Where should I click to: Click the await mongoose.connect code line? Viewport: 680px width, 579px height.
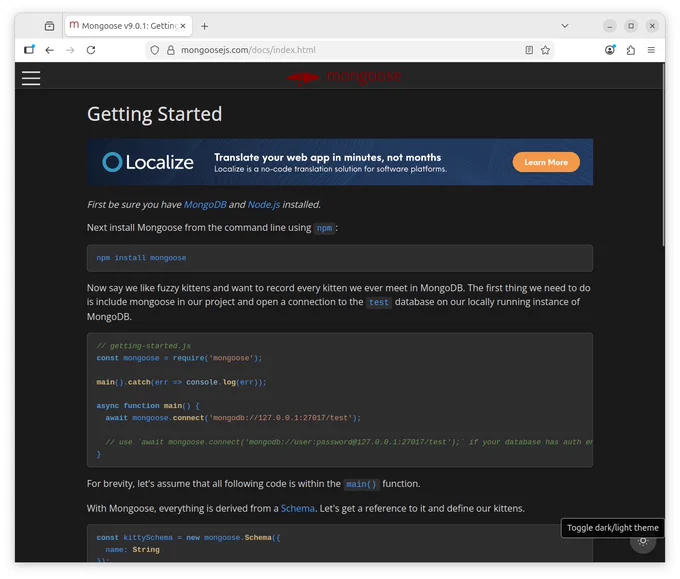(233, 418)
